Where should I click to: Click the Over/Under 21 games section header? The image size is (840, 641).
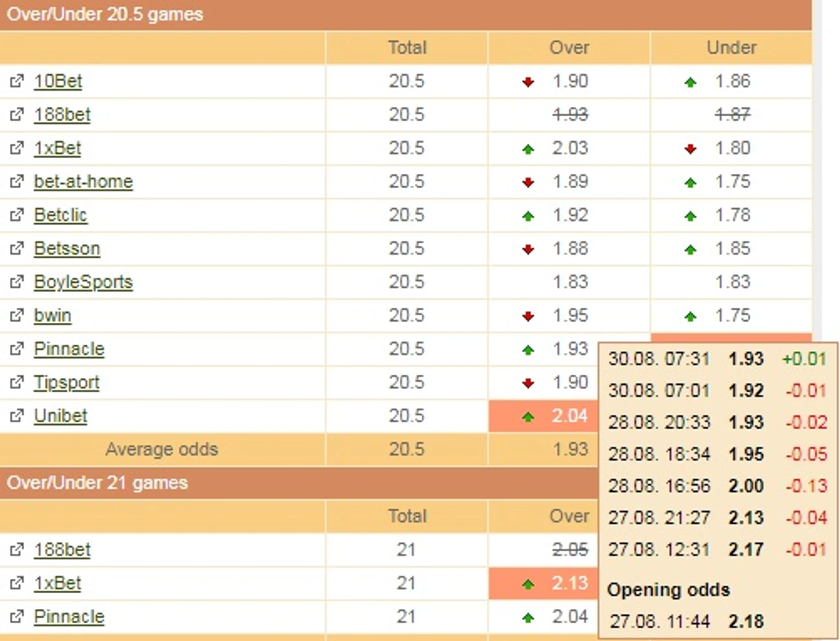point(299,483)
